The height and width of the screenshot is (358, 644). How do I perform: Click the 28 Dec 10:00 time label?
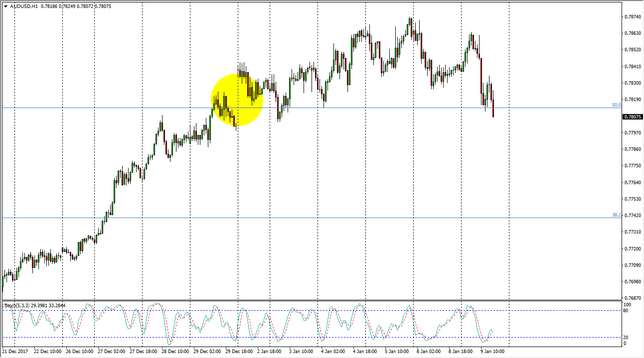pyautogui.click(x=175, y=352)
